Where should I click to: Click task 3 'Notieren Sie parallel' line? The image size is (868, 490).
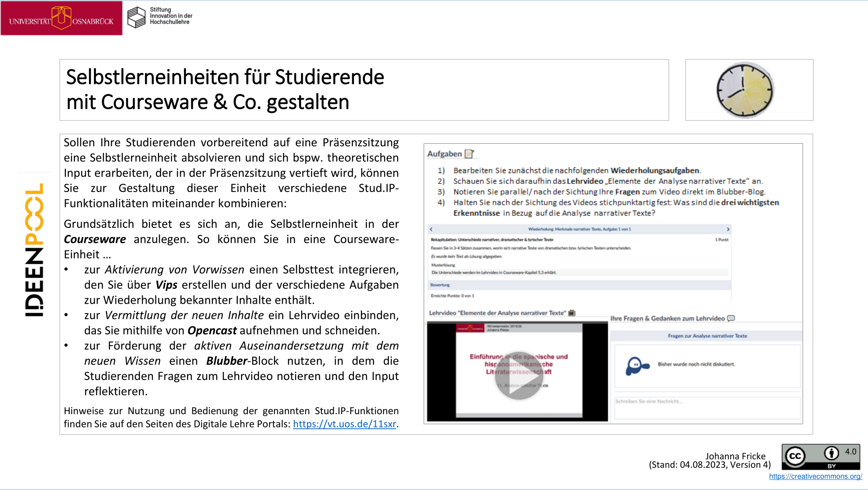609,192
